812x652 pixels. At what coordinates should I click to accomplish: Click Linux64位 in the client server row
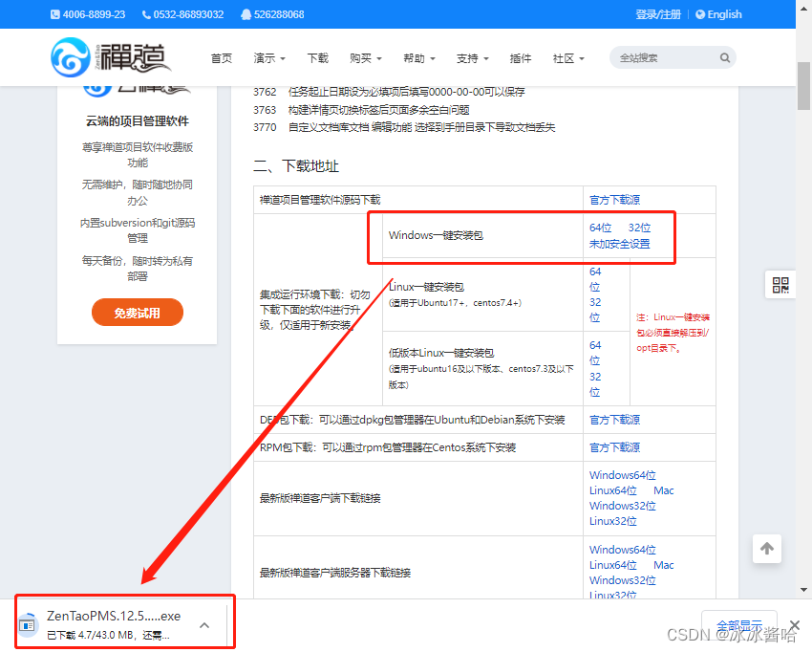click(x=613, y=565)
